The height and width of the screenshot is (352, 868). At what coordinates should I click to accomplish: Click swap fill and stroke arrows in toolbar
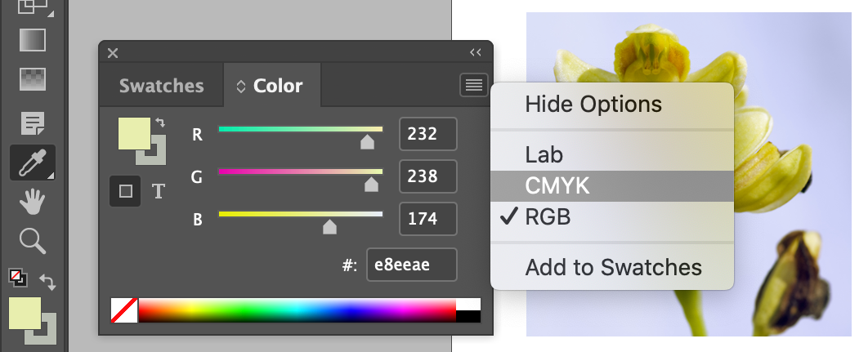point(47,282)
